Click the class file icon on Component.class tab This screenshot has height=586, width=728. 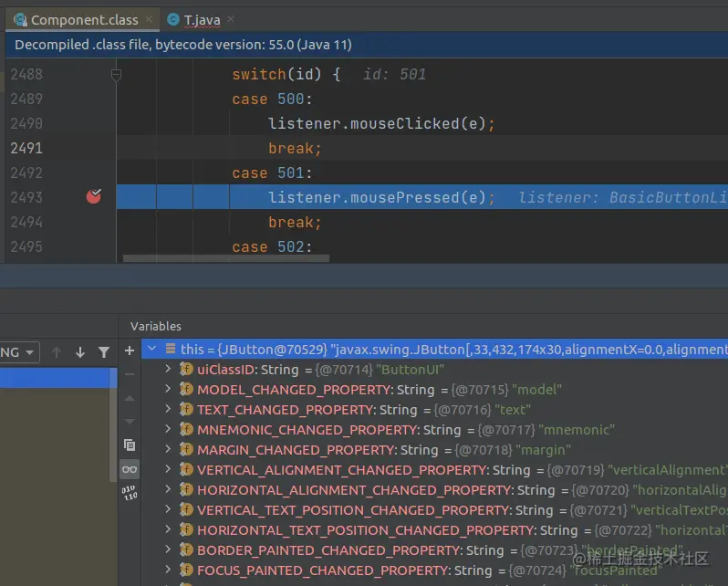[x=20, y=19]
